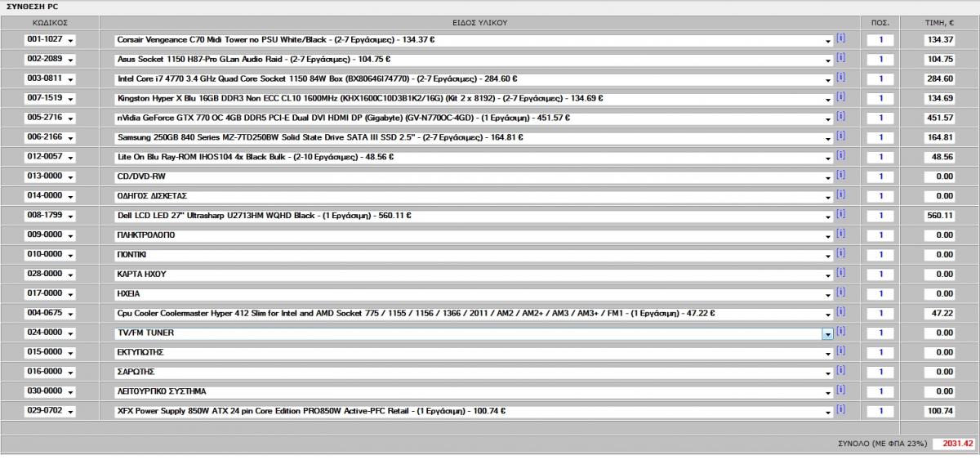Viewport: 980px width, 469px height.
Task: Open info icon for ΠΛΗΚΤΡΟΛΟΓΙΟ row
Action: click(x=841, y=234)
